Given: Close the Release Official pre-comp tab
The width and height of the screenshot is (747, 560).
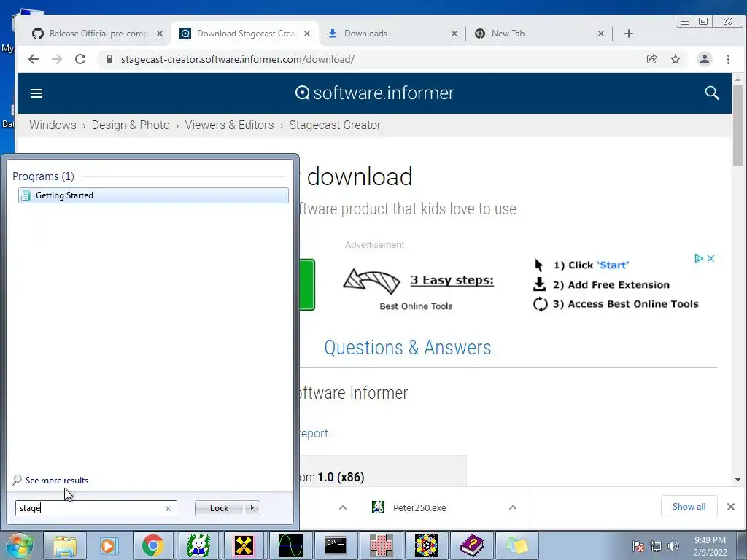Looking at the screenshot, I should click(160, 34).
